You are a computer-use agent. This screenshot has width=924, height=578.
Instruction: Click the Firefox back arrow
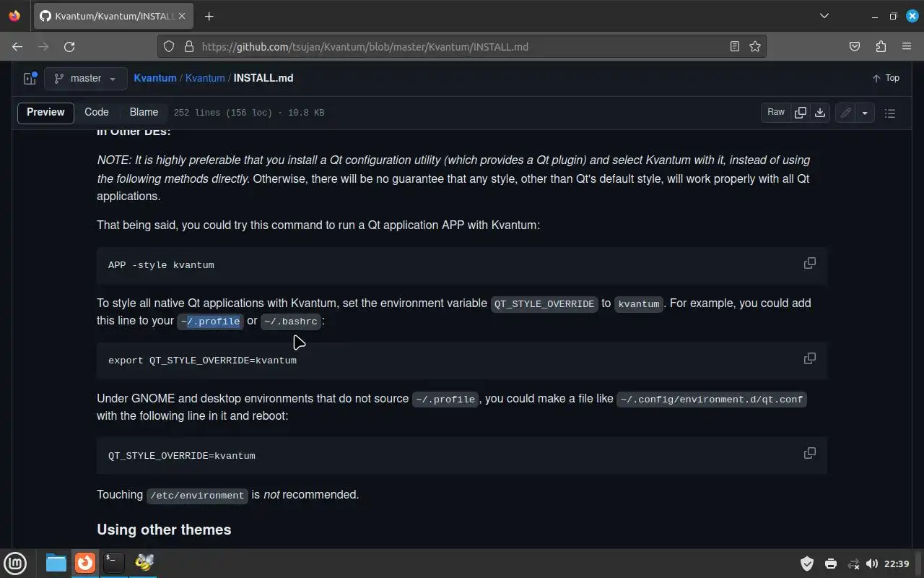tap(17, 46)
